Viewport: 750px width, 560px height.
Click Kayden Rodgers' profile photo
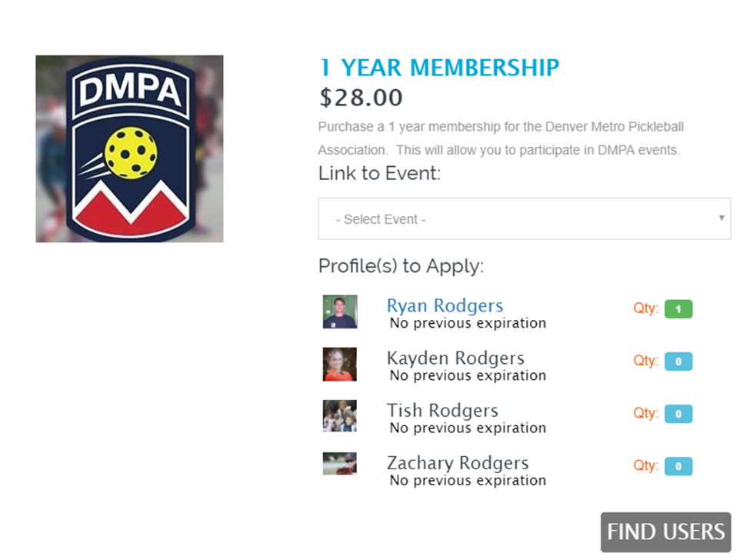(340, 365)
